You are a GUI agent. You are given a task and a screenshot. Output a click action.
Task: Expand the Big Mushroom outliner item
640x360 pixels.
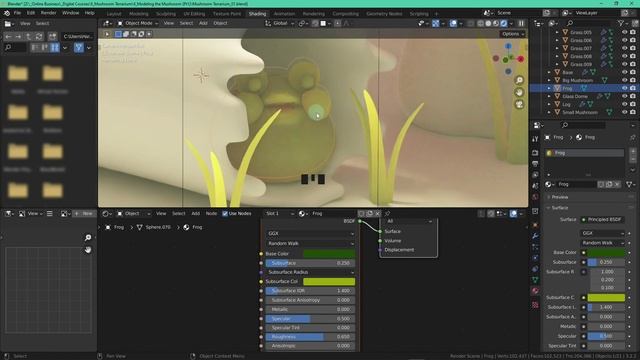(x=549, y=80)
